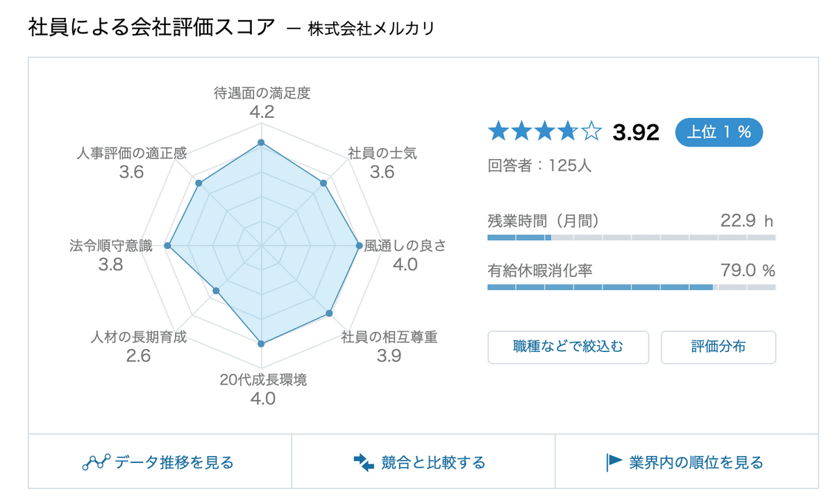Click the 人材の長期育成 data point on the radar chart
833x504 pixels.
(x=216, y=291)
